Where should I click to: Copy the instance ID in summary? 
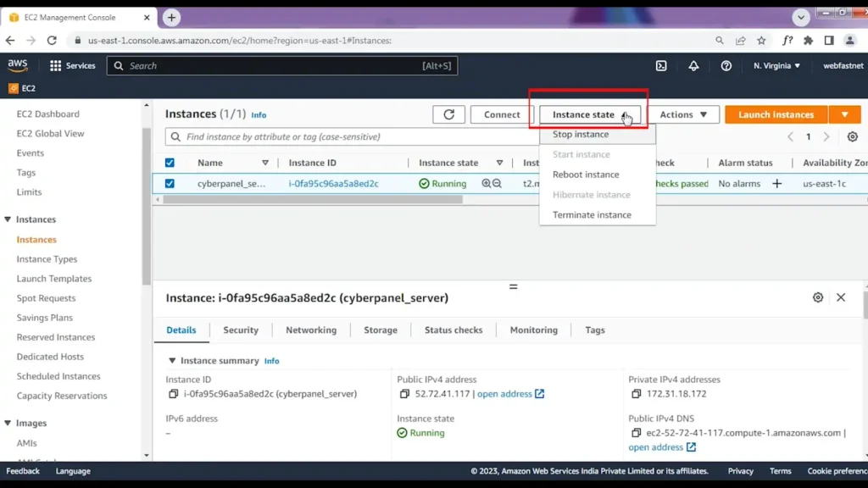[x=173, y=394]
